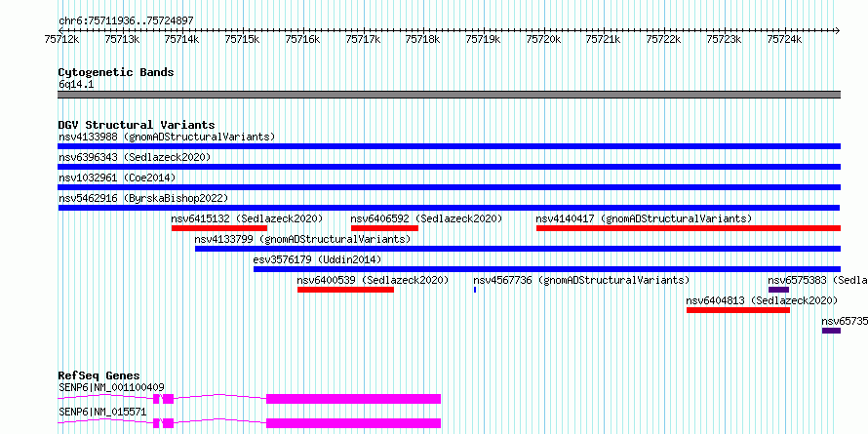
Task: Click the 75714k ruler tick label
Action: click(182, 39)
